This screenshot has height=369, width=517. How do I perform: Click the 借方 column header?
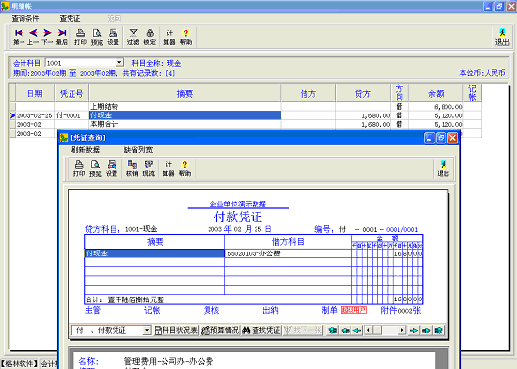[308, 93]
